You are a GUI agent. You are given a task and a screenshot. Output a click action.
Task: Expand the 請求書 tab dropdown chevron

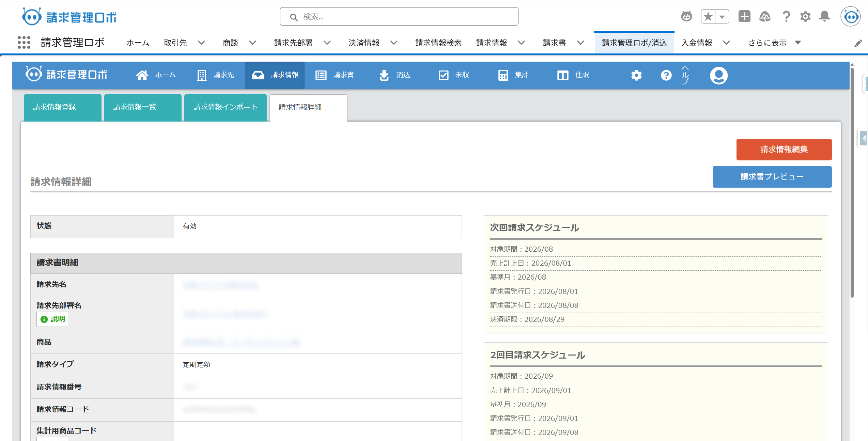pos(580,43)
